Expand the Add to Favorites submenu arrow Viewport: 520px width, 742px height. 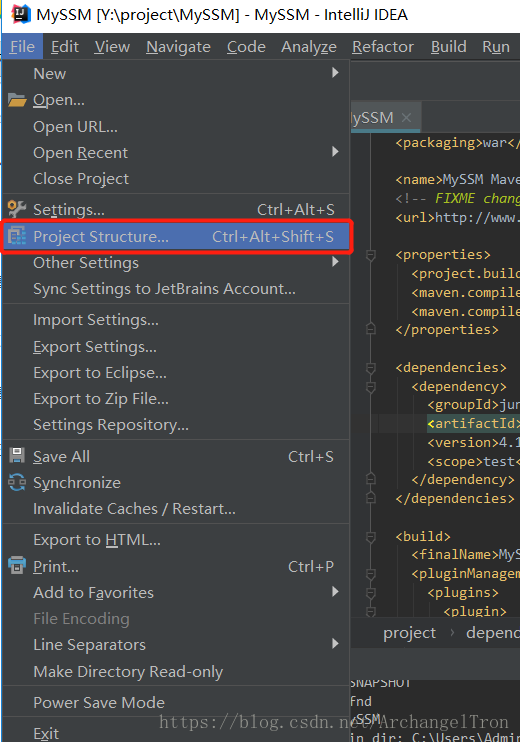pos(335,591)
